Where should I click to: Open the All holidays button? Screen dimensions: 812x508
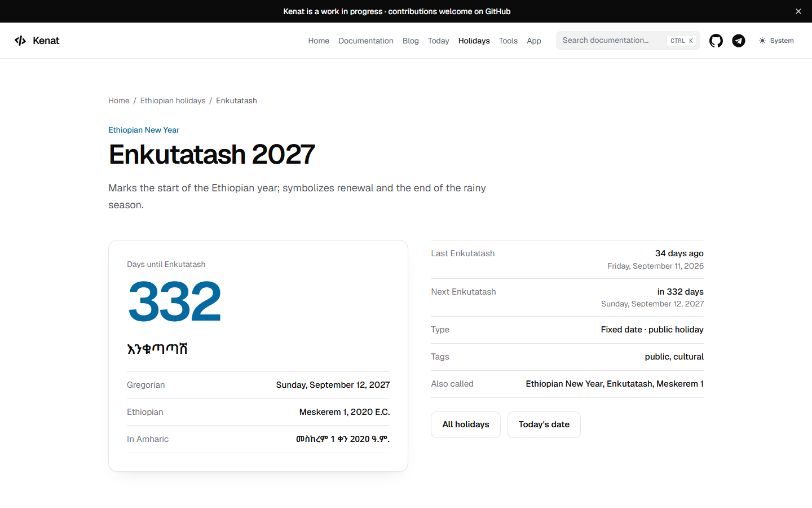[x=466, y=424]
